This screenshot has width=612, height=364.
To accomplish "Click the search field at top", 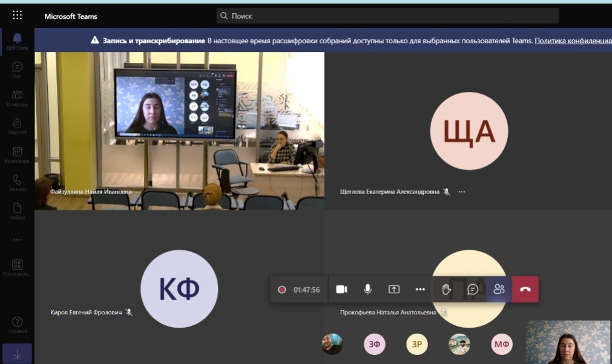I will coord(387,16).
